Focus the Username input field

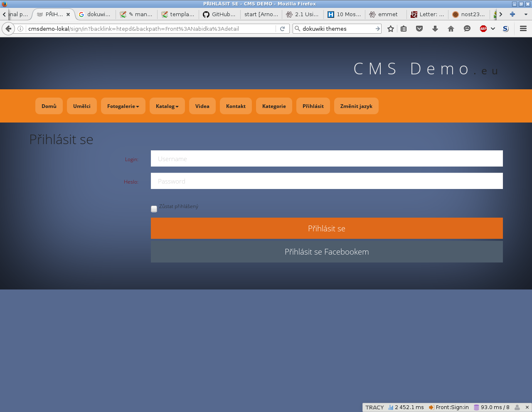pos(327,159)
